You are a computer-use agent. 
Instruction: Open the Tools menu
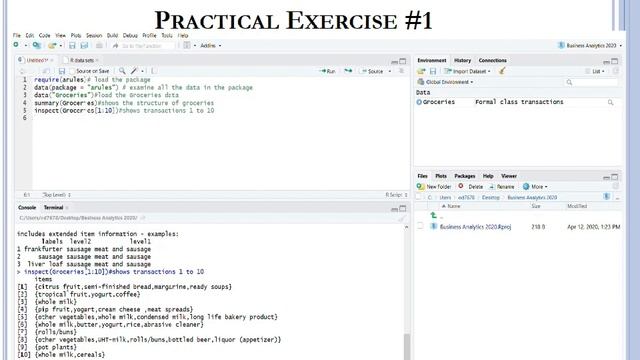tap(167, 36)
